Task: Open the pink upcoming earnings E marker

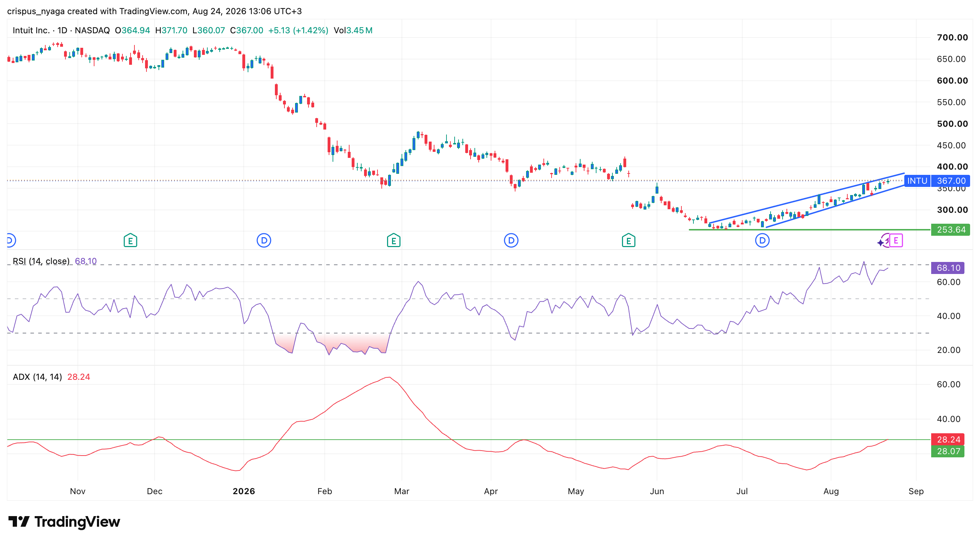Action: [x=896, y=240]
